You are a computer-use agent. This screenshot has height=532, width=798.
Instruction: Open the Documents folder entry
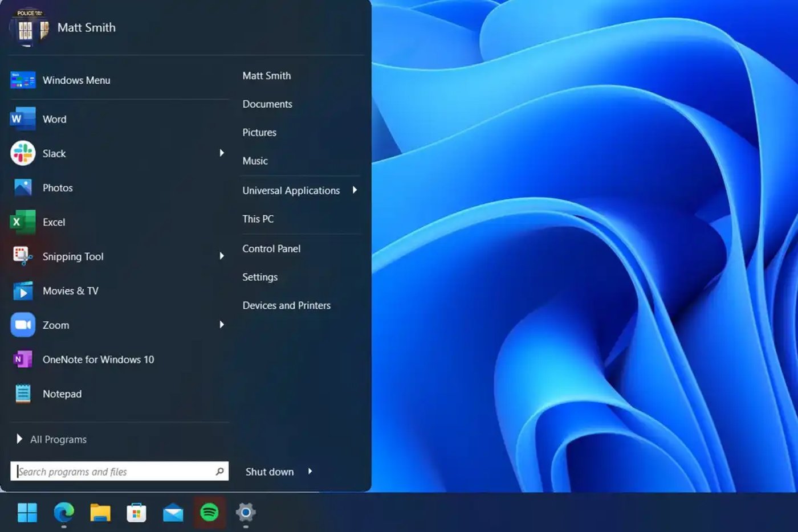click(x=267, y=104)
